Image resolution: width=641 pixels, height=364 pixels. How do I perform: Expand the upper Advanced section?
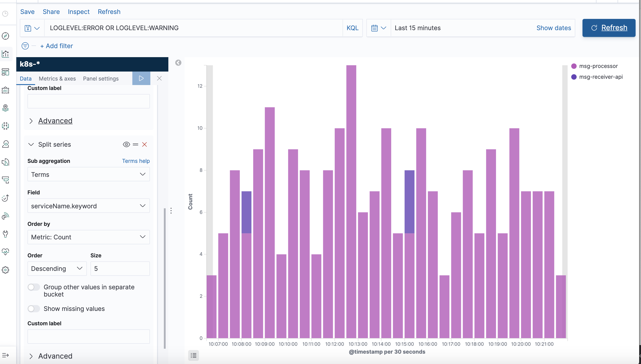coord(55,121)
